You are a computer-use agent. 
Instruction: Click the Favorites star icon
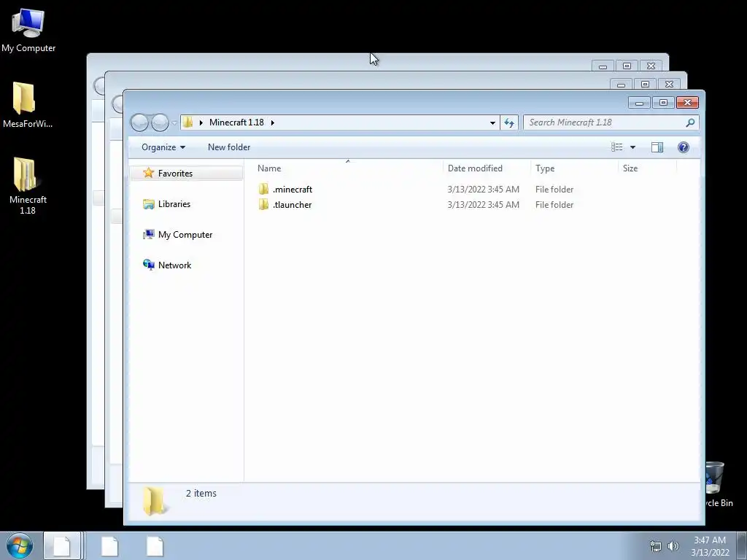(x=149, y=173)
